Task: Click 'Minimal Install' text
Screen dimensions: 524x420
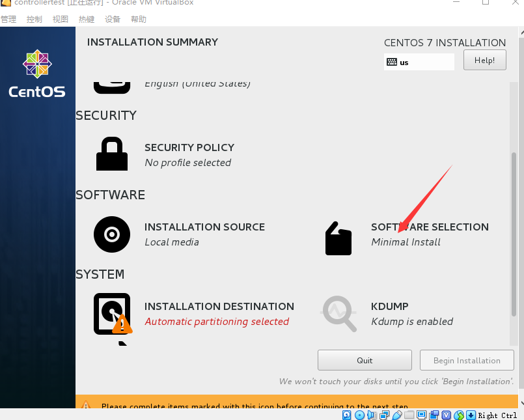Action: [406, 242]
